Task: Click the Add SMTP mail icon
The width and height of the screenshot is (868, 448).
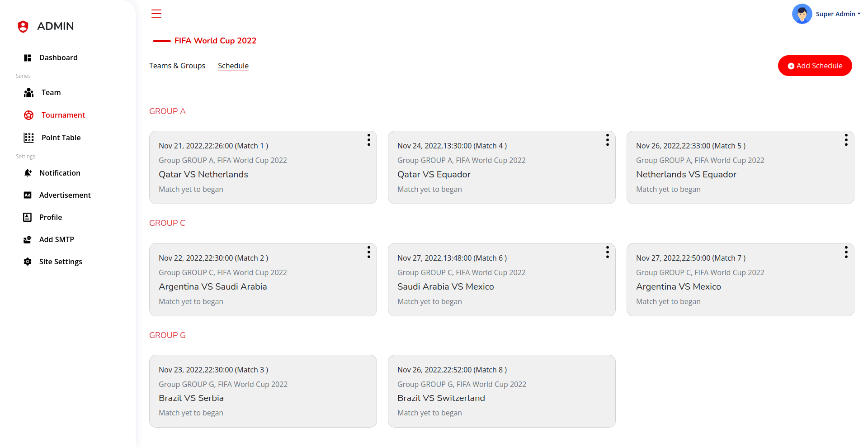Action: pyautogui.click(x=28, y=239)
